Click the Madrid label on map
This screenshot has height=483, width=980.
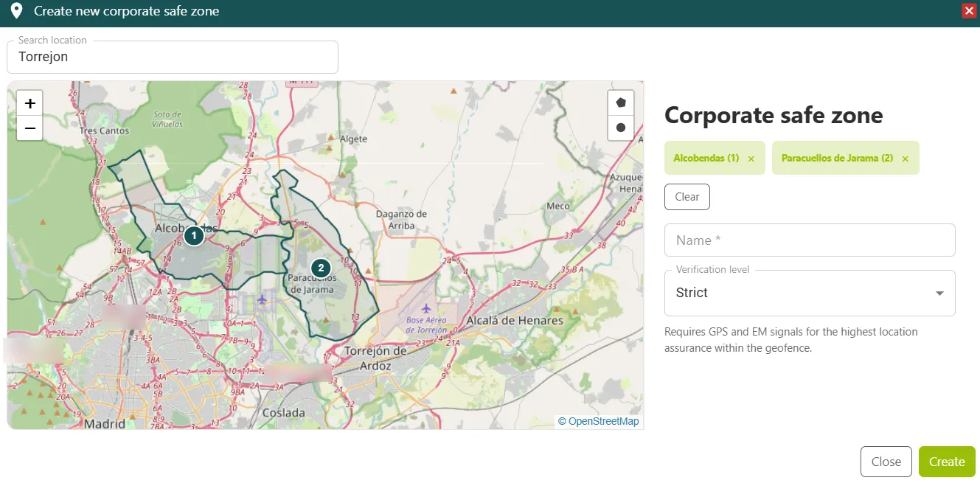tap(105, 423)
